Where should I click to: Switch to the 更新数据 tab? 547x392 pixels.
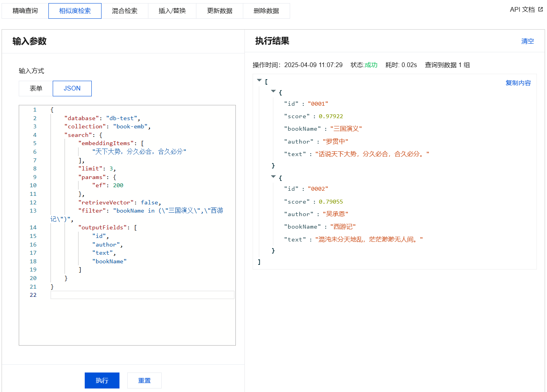[219, 11]
